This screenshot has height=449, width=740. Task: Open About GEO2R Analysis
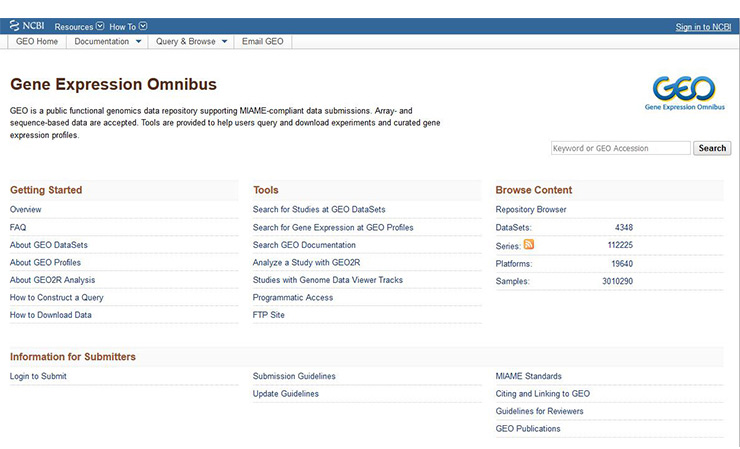tap(52, 280)
